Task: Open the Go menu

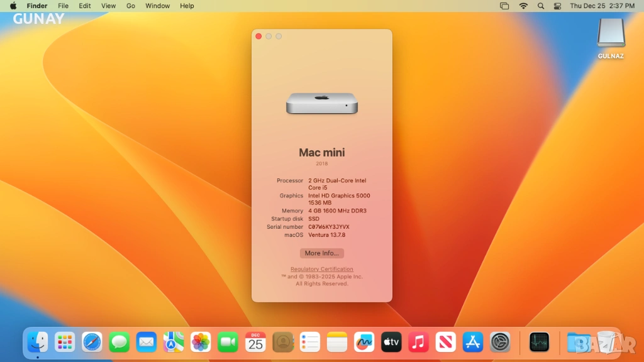Action: coord(131,6)
